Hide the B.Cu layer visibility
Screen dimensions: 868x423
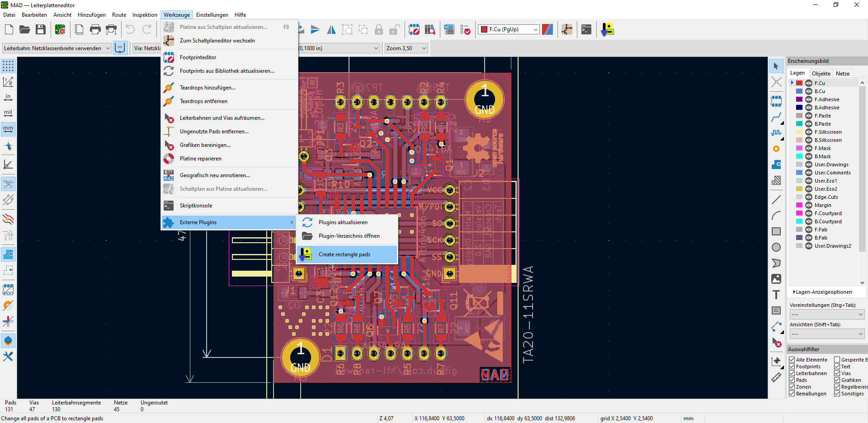[809, 91]
